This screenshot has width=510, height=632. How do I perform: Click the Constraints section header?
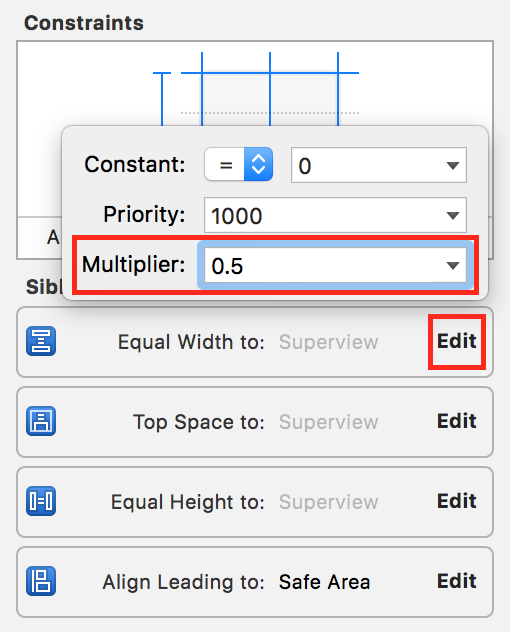click(84, 23)
